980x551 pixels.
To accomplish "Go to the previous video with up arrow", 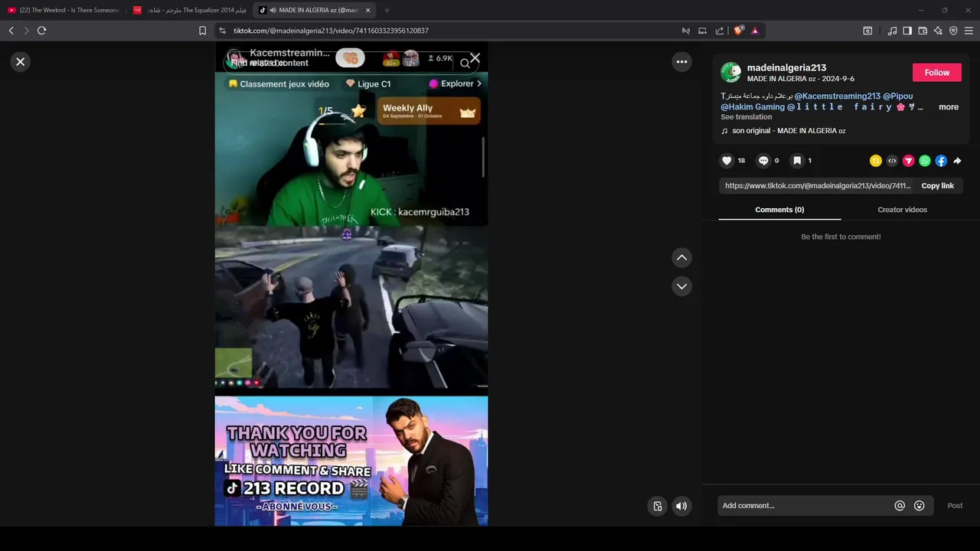I will point(681,258).
